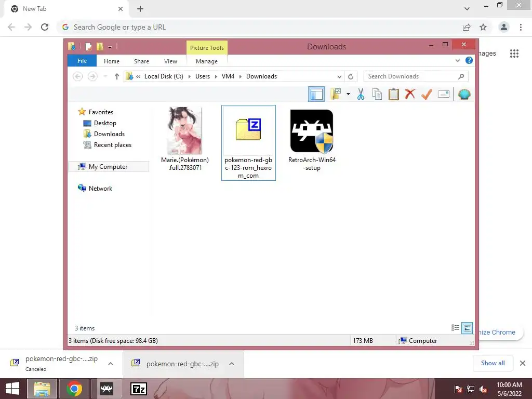Open the folder options toolbar icon

[x=336, y=94]
